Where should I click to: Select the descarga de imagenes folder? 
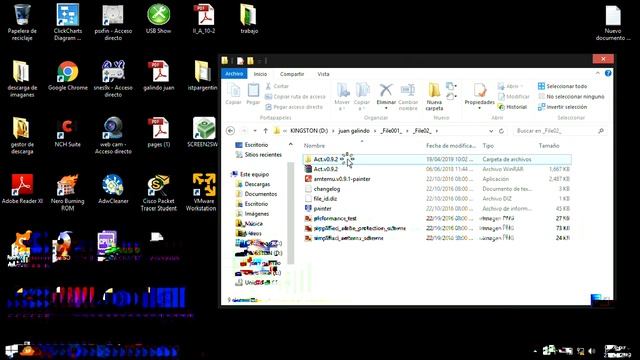(x=22, y=79)
